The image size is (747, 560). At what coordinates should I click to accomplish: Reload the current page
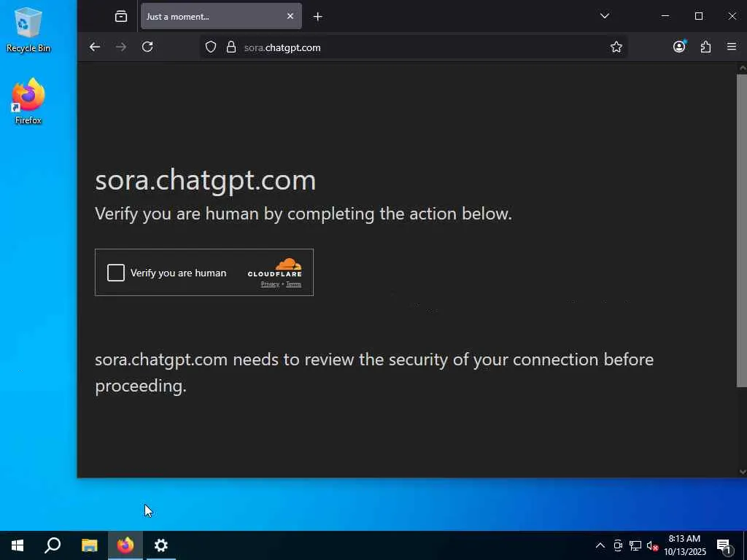[x=147, y=47]
